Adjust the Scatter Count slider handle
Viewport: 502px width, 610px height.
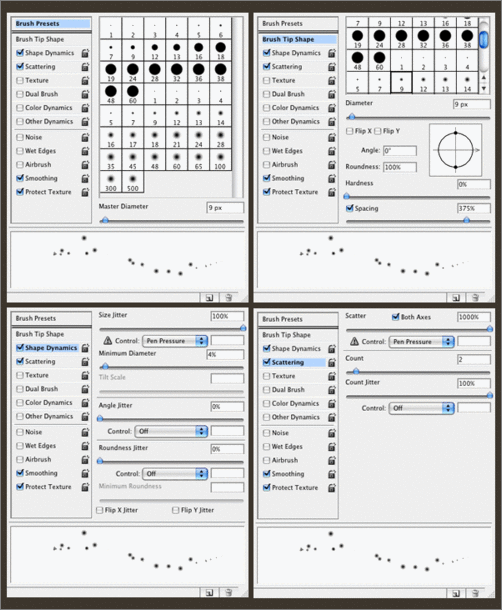pos(356,372)
